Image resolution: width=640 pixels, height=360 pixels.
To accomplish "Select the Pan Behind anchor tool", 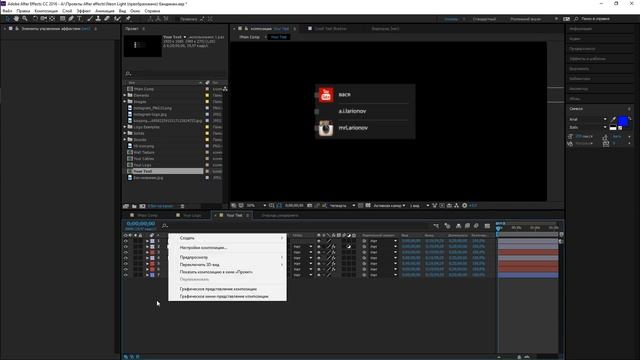I will coord(52,19).
